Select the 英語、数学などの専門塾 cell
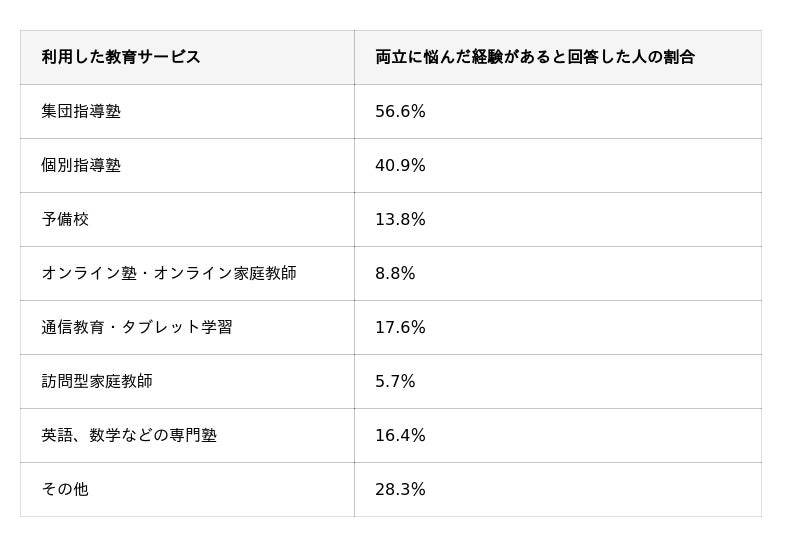The image size is (800, 547). [129, 435]
